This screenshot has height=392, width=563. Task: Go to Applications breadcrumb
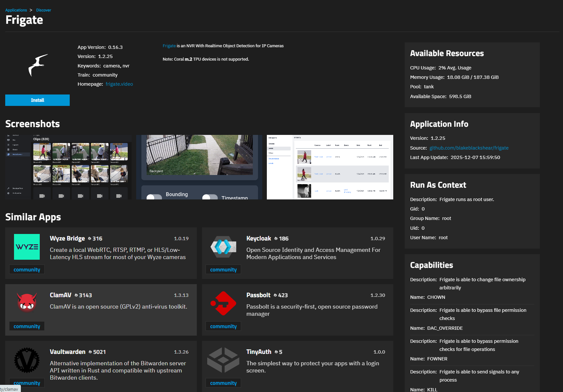[16, 10]
